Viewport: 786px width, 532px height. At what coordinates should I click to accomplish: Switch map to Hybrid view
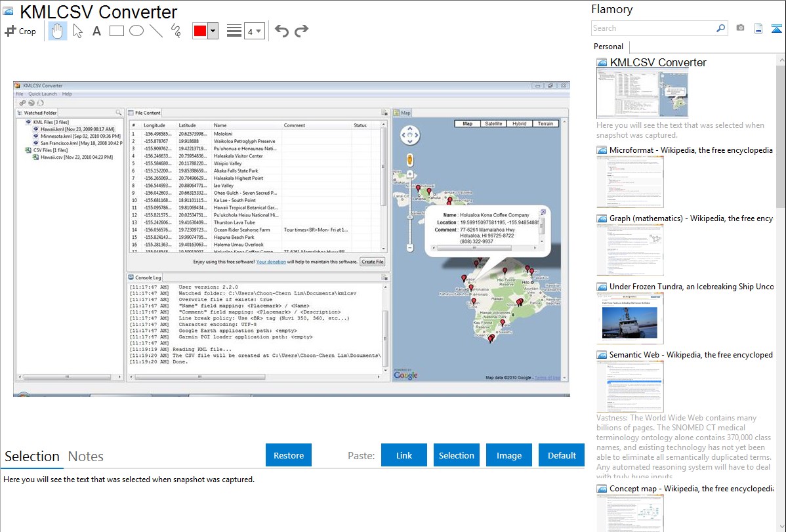click(x=520, y=123)
